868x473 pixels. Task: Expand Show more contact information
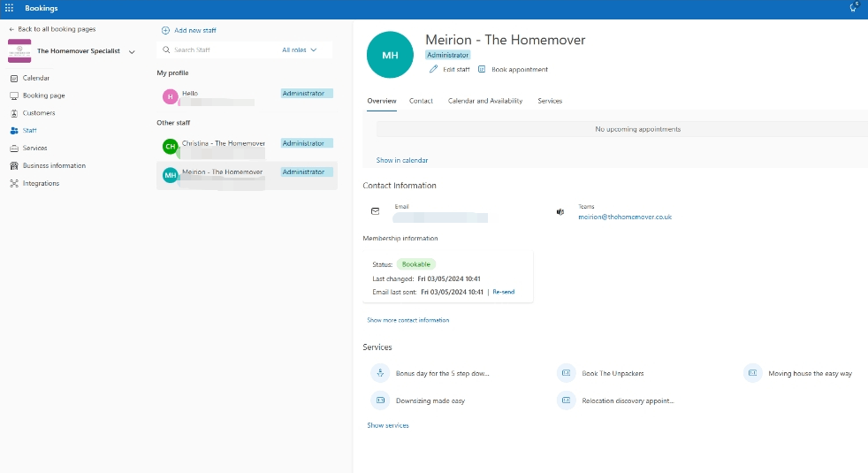pos(408,320)
